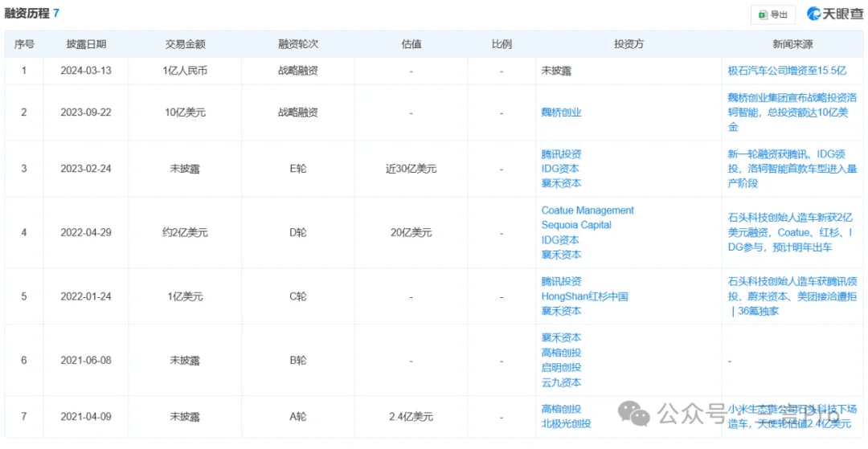The width and height of the screenshot is (868, 449).
Task: Select the amount cell 10亿美元
Action: pos(185,112)
